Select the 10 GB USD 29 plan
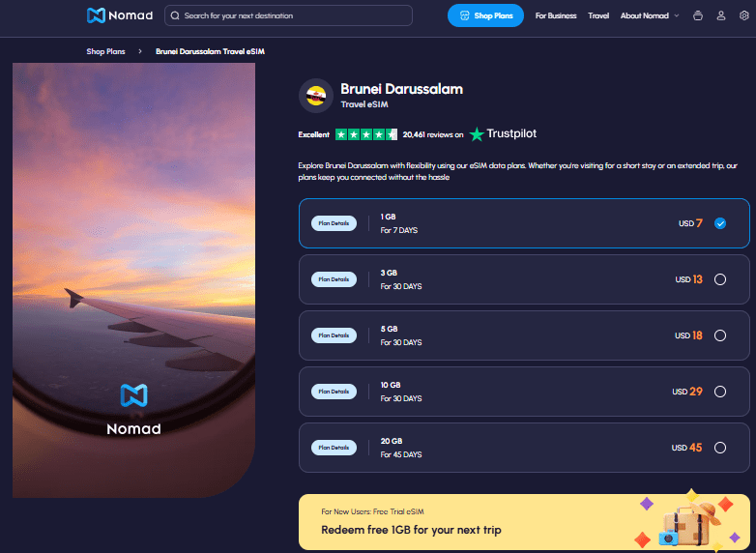The image size is (756, 553). (x=524, y=392)
